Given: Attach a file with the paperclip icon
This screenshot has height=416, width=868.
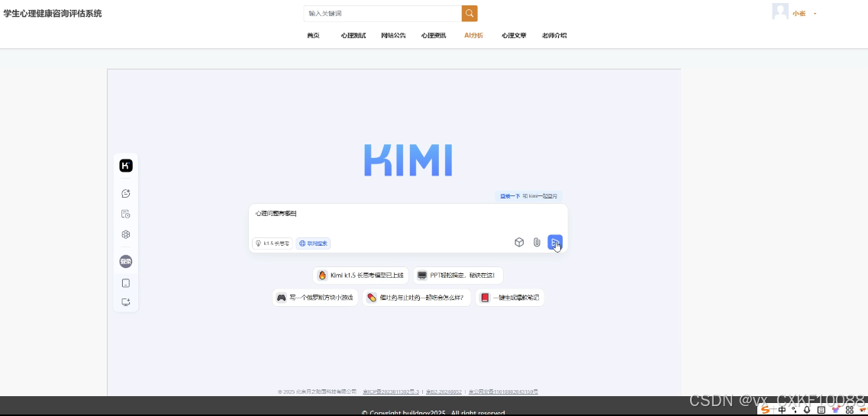Looking at the screenshot, I should click(x=537, y=242).
